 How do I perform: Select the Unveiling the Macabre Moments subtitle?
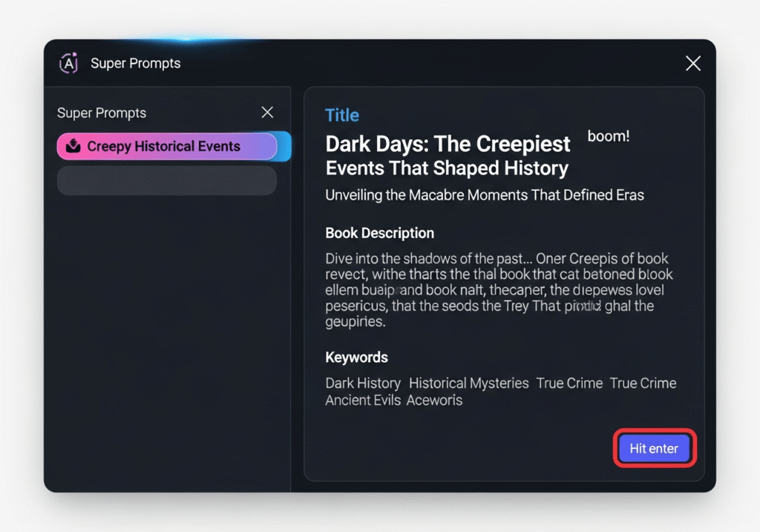point(485,195)
